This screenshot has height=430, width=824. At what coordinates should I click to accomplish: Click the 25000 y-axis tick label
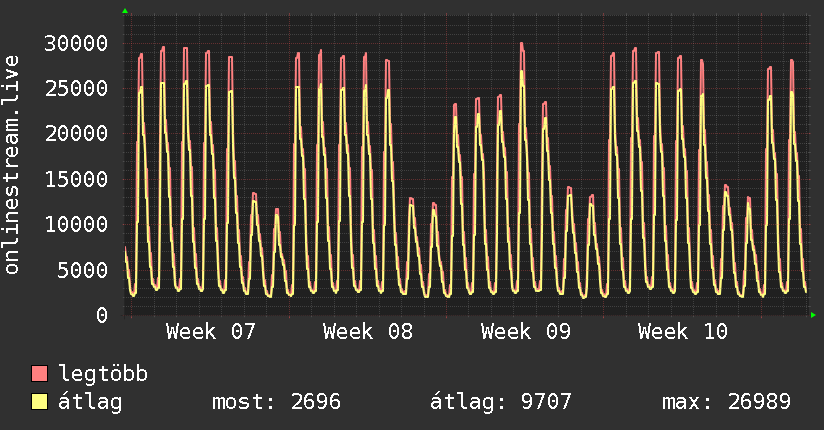78,88
